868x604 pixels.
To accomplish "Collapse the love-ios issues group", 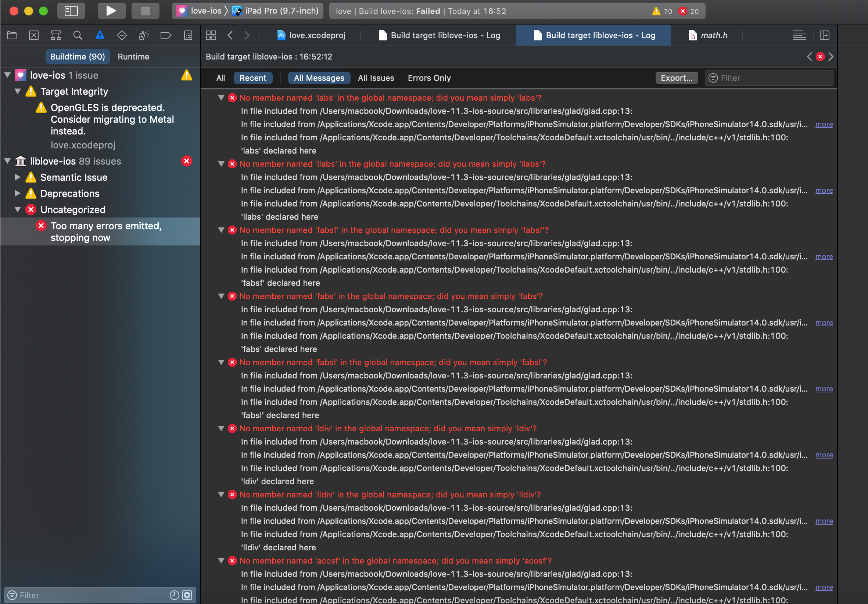I will [7, 75].
